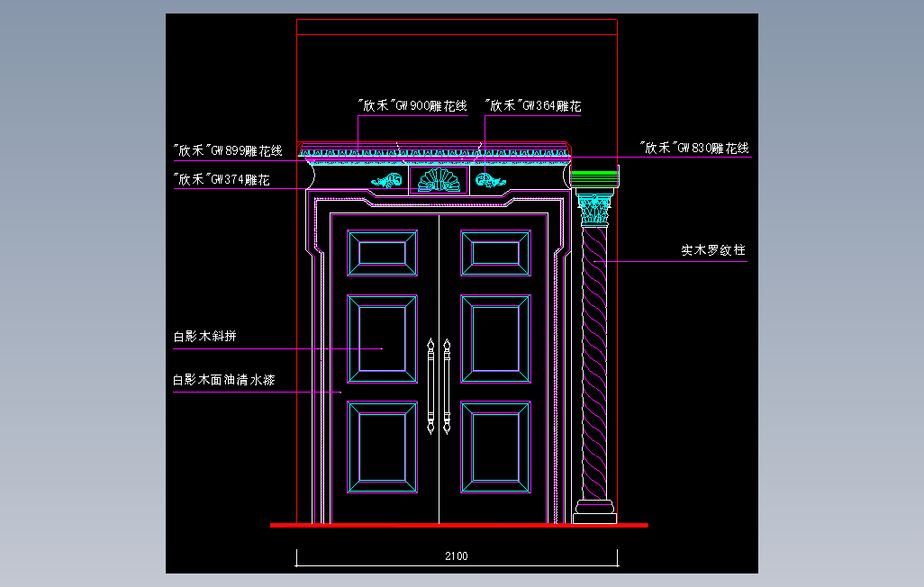Pick the left scroll carving ornament
The width and height of the screenshot is (924, 587).
pos(386,180)
